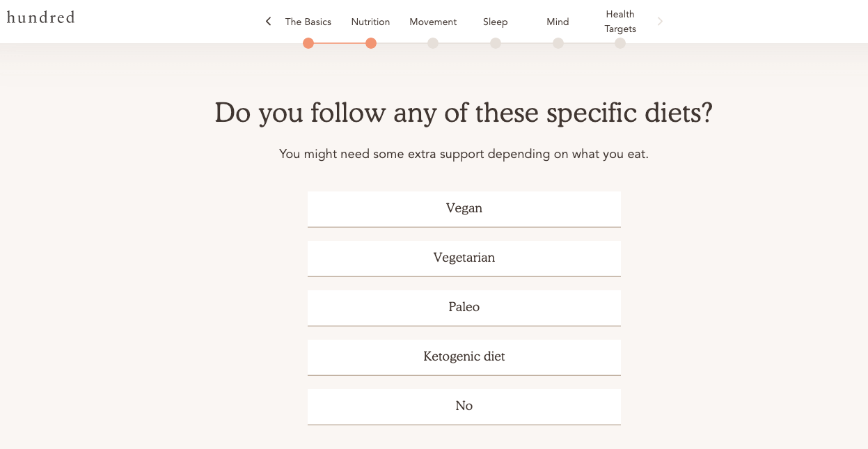Click the forward chevron arrow
Image resolution: width=868 pixels, height=449 pixels.
pyautogui.click(x=660, y=22)
